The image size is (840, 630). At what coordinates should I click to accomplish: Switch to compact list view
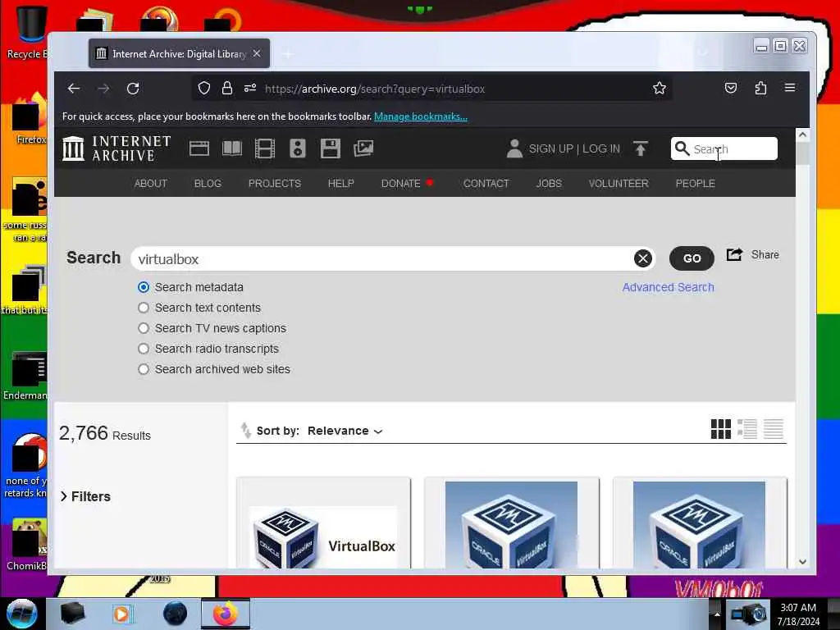point(773,429)
